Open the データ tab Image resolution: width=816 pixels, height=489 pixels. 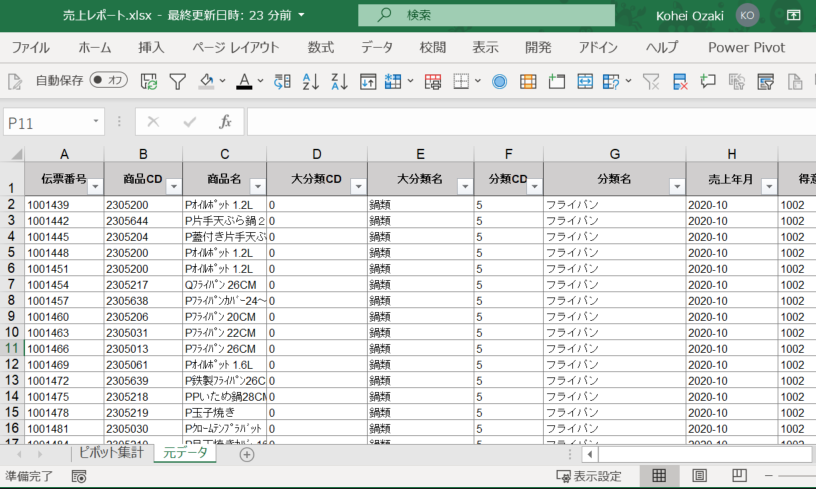[x=377, y=47]
